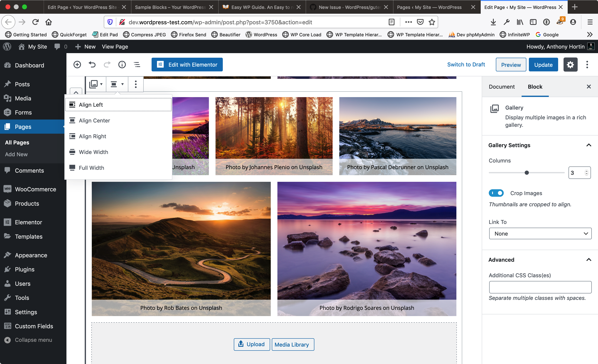This screenshot has height=364, width=598.
Task: Click Collapse menu in sidebar
Action: tap(33, 340)
